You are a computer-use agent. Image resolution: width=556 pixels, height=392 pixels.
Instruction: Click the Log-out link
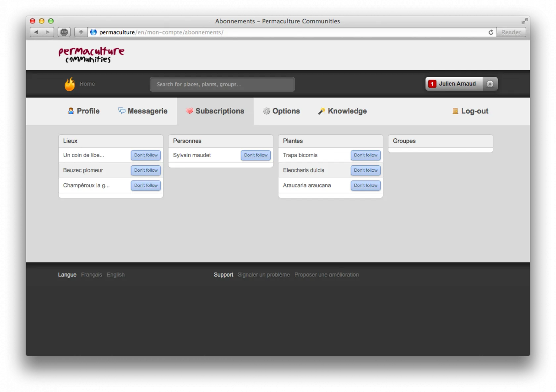pos(470,111)
